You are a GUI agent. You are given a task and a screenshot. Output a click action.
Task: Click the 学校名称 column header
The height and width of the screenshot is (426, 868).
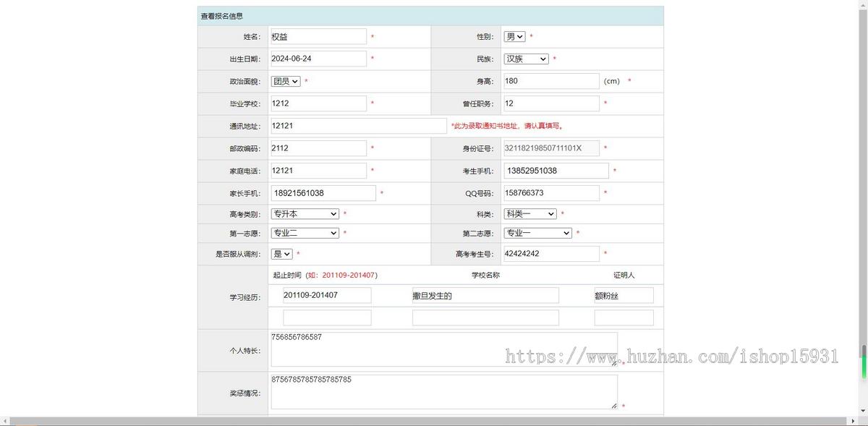485,276
